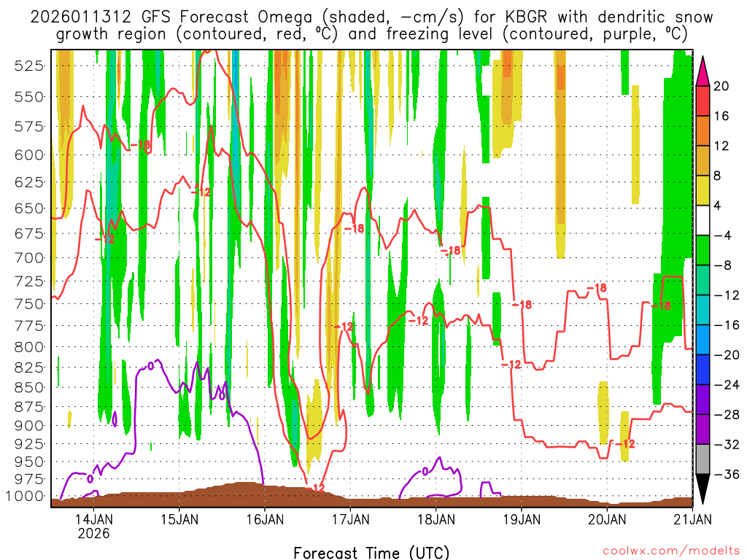
Task: Click the -20 value on the color scale
Action: [x=727, y=355]
